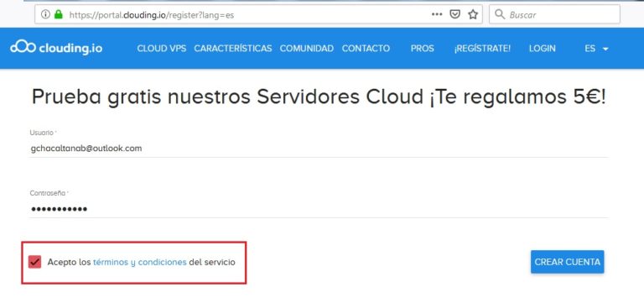
Task: Click the clouding.io logo
Action: [x=56, y=48]
